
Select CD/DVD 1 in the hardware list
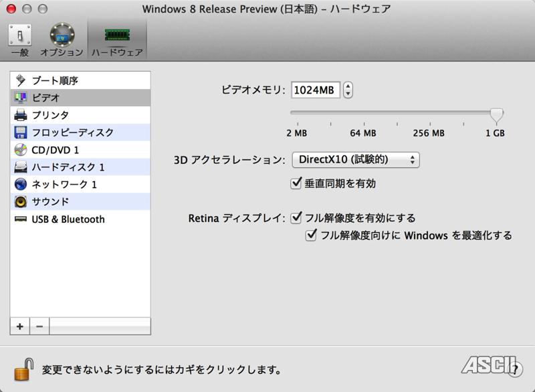[80, 150]
